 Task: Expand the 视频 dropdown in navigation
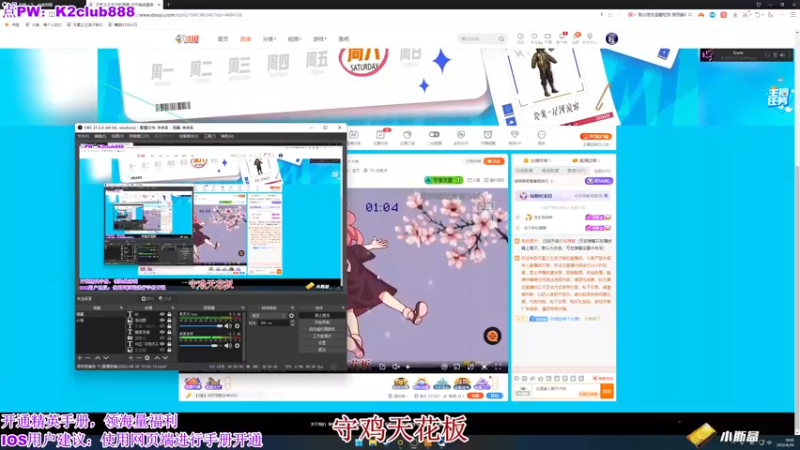(294, 39)
